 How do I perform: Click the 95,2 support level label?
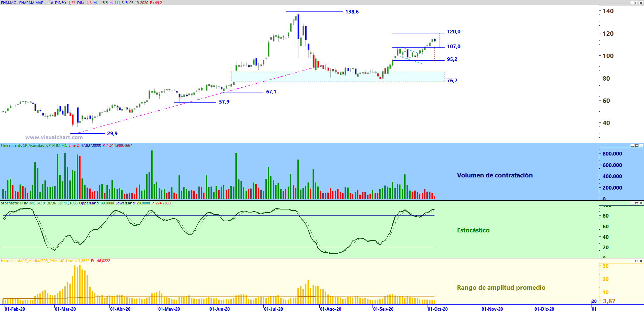point(452,59)
